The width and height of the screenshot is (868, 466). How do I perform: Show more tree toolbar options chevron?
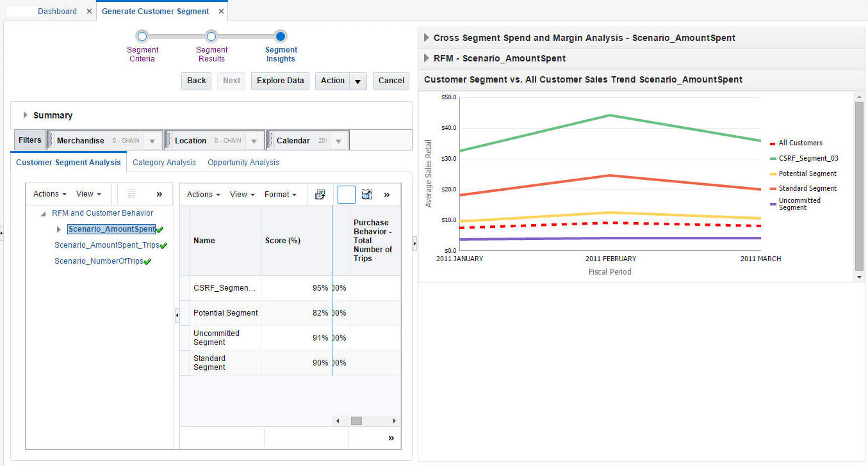coord(160,194)
